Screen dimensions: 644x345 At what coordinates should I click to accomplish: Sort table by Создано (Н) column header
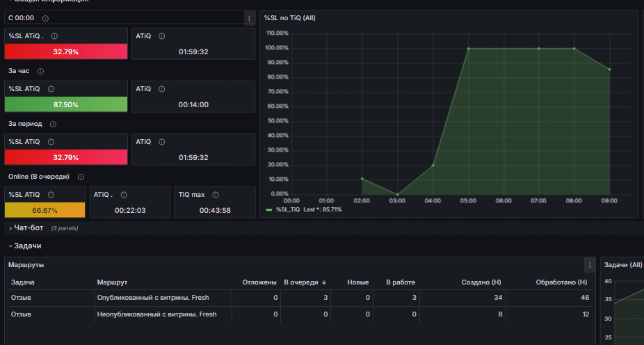coord(481,282)
